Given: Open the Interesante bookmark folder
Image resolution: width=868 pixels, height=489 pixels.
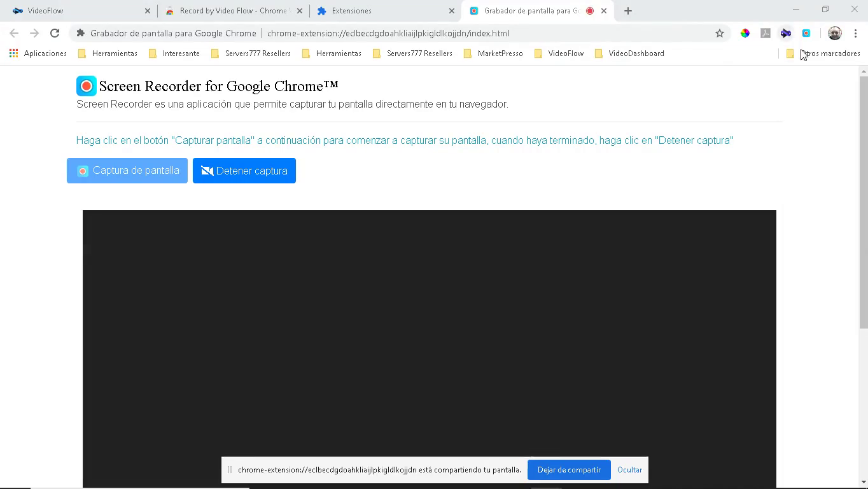Looking at the screenshot, I should pos(174,53).
